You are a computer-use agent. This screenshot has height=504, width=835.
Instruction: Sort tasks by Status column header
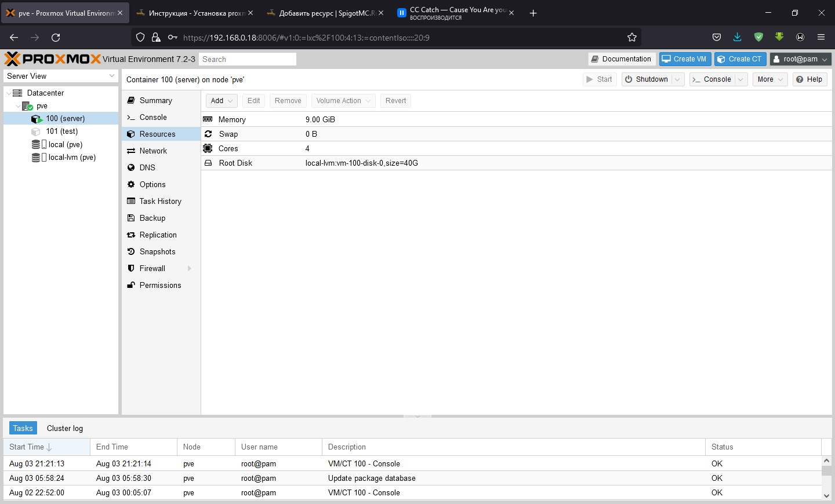tap(763, 447)
